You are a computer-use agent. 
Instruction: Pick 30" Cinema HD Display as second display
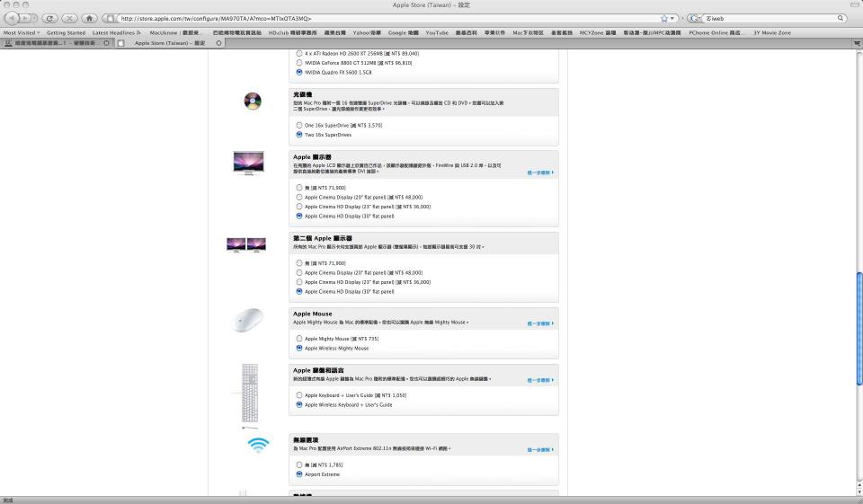[298, 291]
